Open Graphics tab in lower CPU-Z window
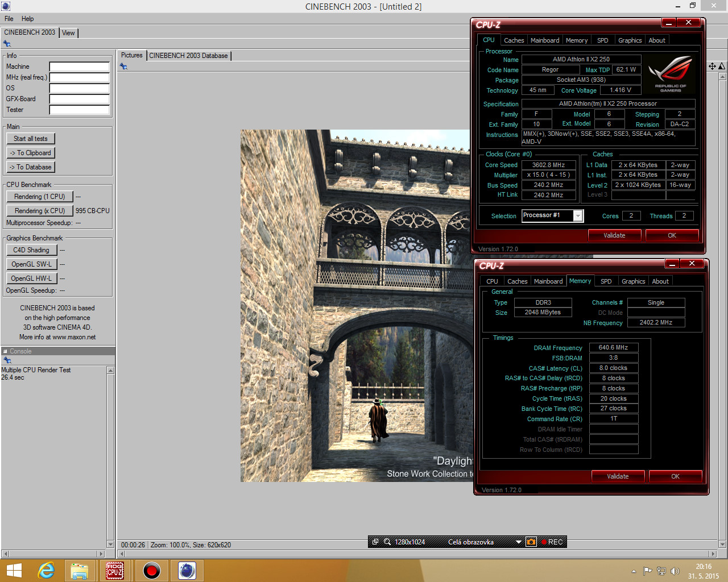The height and width of the screenshot is (582, 728). [x=634, y=281]
